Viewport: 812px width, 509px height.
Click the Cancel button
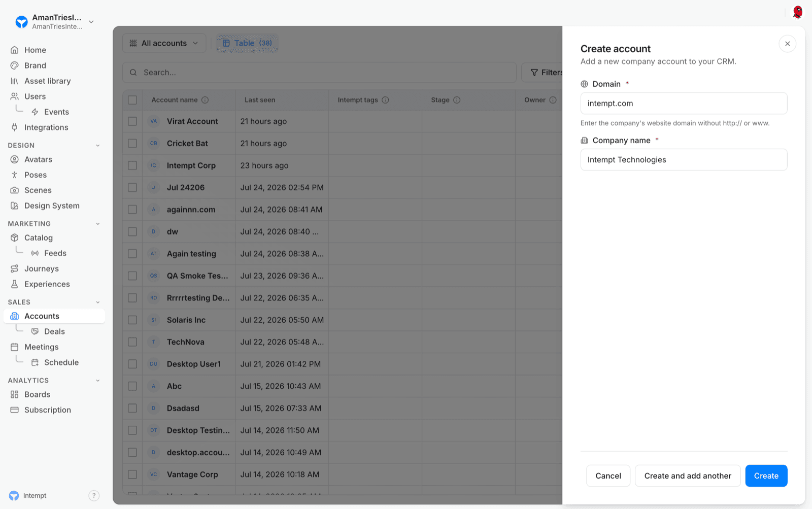point(608,476)
